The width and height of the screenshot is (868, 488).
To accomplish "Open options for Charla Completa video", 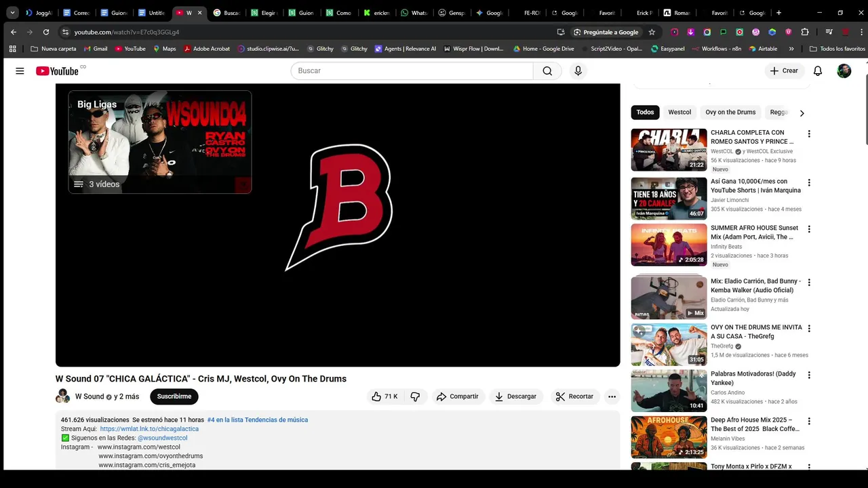I will coord(808,134).
